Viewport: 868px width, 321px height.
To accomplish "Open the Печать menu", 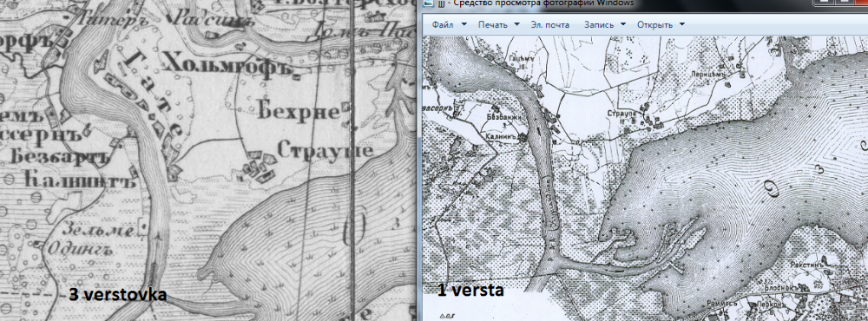I will click(492, 25).
